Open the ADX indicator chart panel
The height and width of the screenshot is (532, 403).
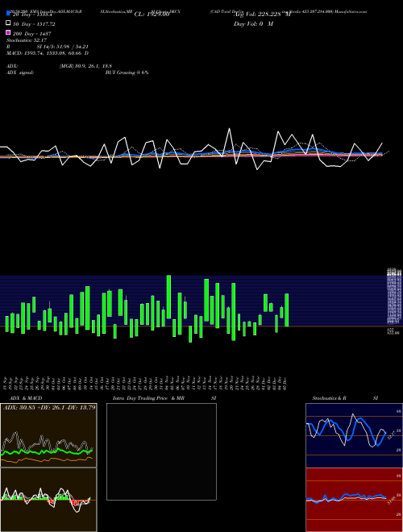click(48, 435)
